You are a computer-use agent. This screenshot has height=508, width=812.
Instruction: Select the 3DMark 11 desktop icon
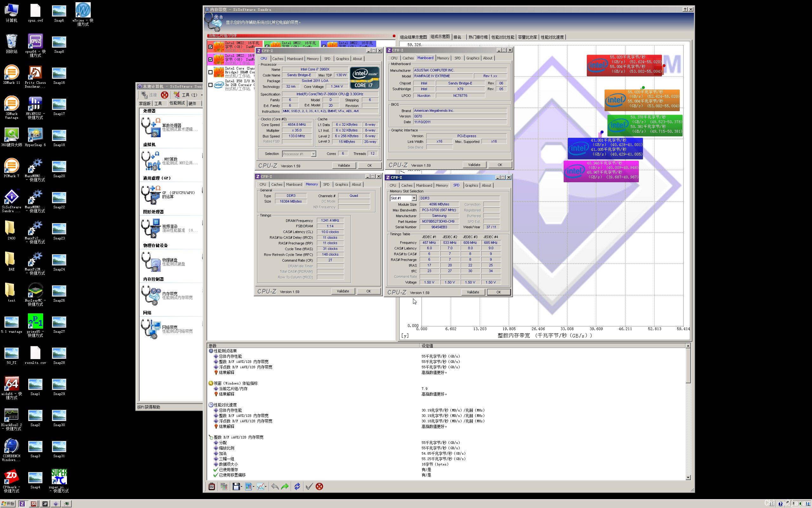(11, 75)
